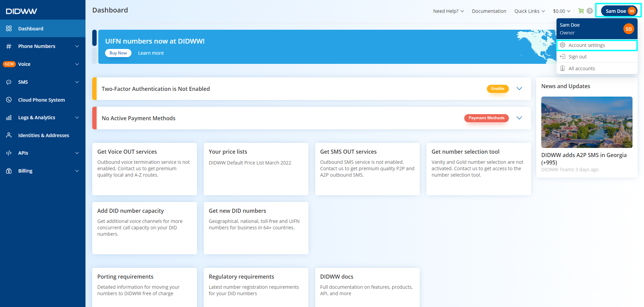644x307 pixels.
Task: Open the Get SMS OUT services card
Action: tap(367, 169)
